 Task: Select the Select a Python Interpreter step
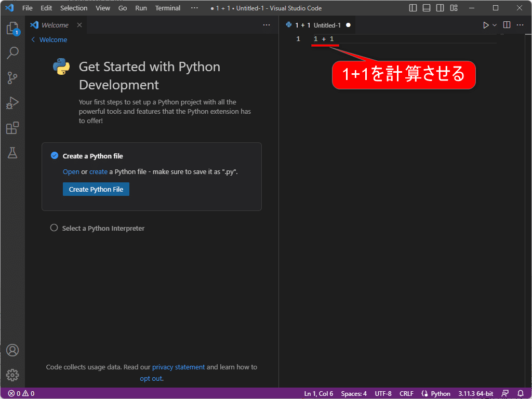103,229
